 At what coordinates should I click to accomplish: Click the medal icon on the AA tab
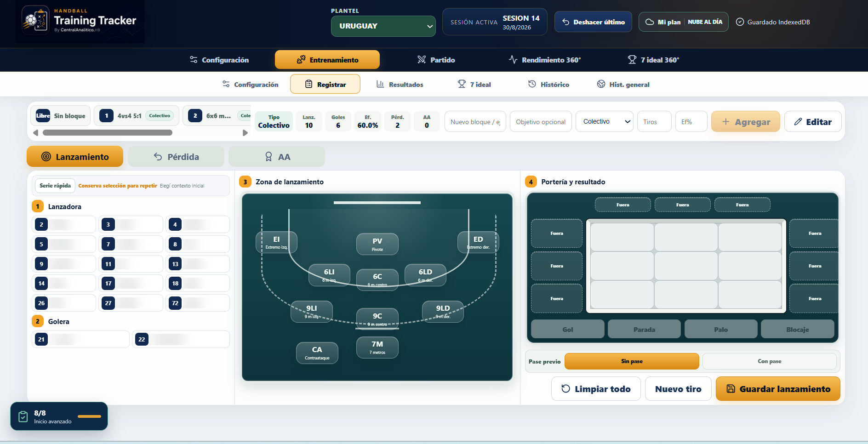click(268, 157)
